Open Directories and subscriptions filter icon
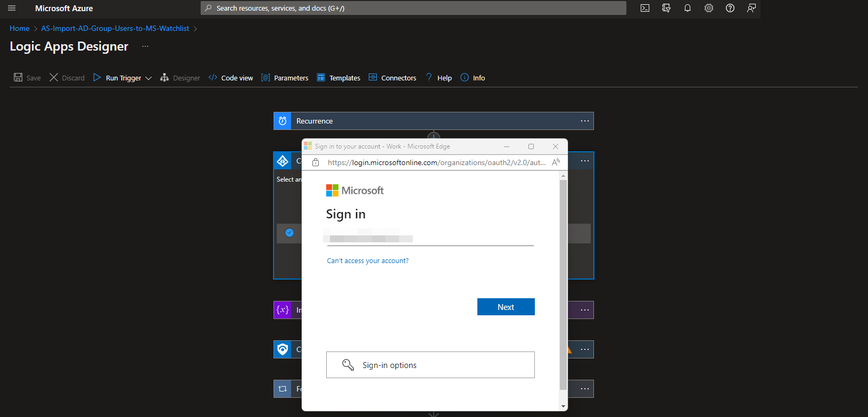Image resolution: width=868 pixels, height=417 pixels. click(x=666, y=8)
